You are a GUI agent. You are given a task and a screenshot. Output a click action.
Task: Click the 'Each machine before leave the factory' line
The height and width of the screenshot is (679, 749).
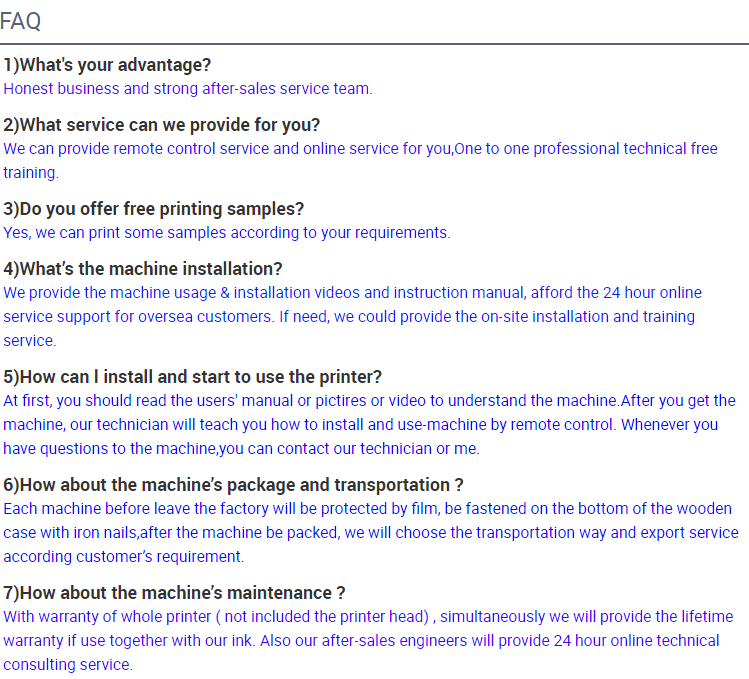click(367, 508)
